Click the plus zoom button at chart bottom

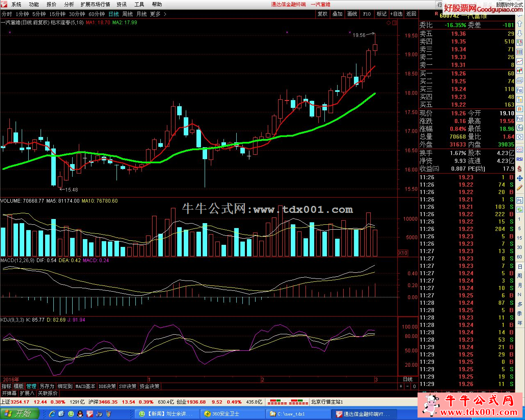tap(401, 386)
